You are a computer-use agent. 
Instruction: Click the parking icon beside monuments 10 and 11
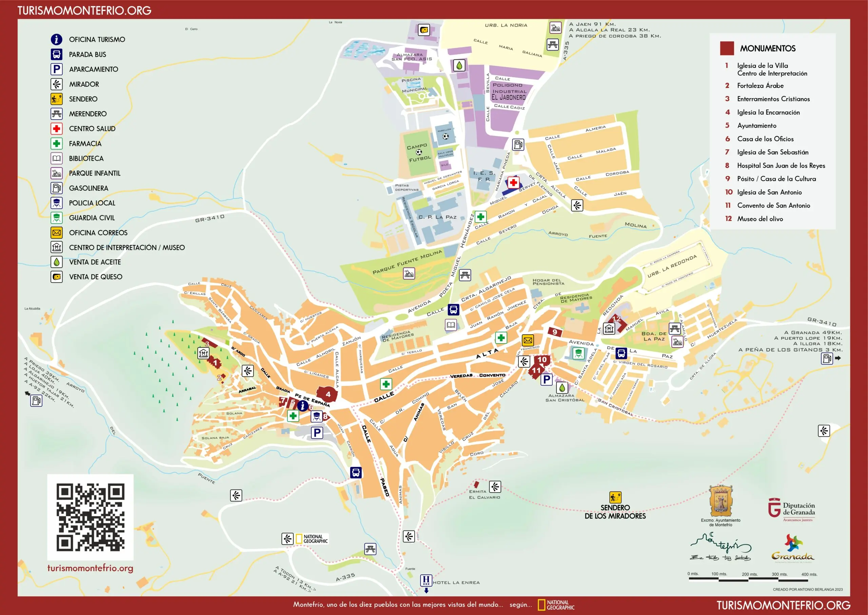(x=546, y=379)
